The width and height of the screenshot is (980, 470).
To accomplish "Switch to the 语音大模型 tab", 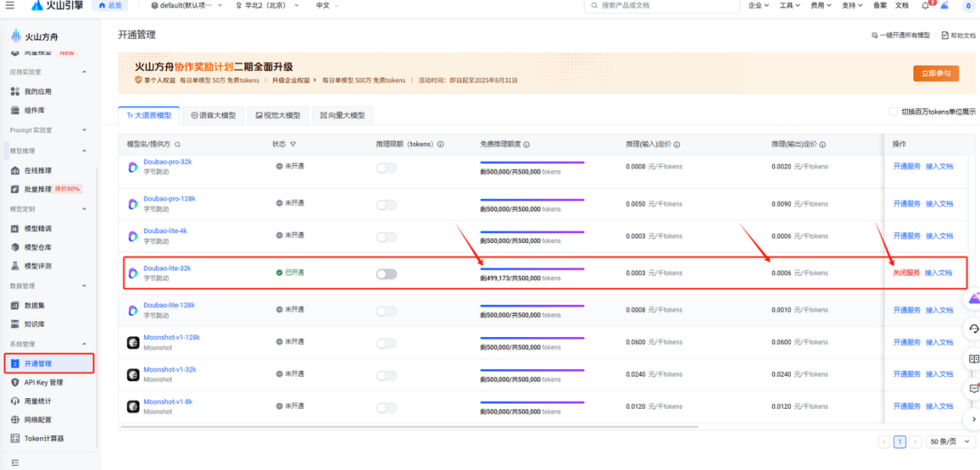I will (214, 115).
